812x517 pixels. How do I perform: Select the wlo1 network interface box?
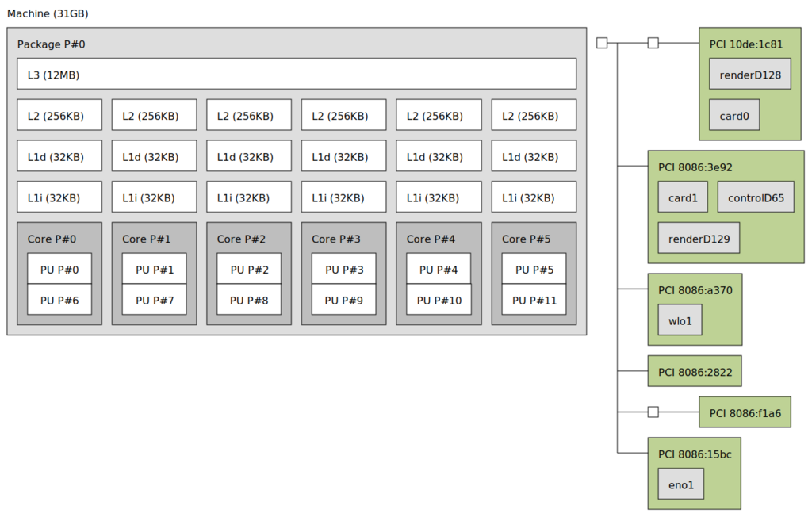pos(680,320)
